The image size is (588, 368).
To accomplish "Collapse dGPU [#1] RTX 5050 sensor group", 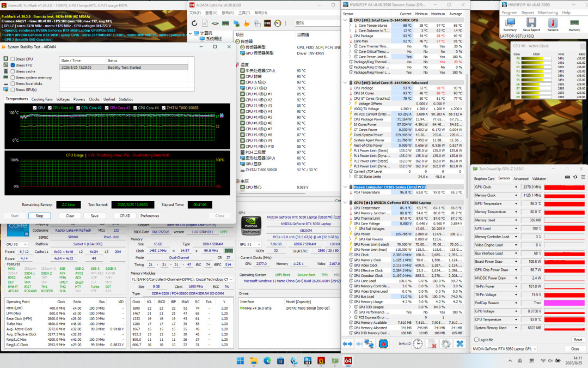I will click(345, 202).
